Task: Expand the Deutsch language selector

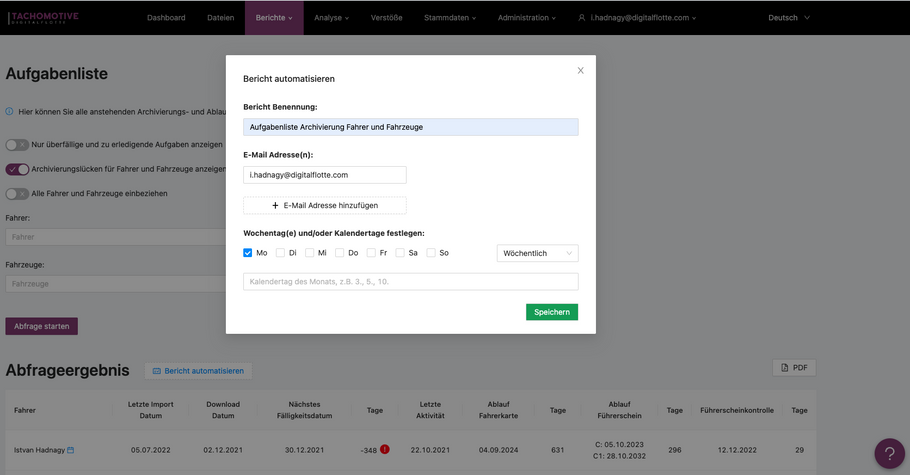Action: (x=789, y=18)
